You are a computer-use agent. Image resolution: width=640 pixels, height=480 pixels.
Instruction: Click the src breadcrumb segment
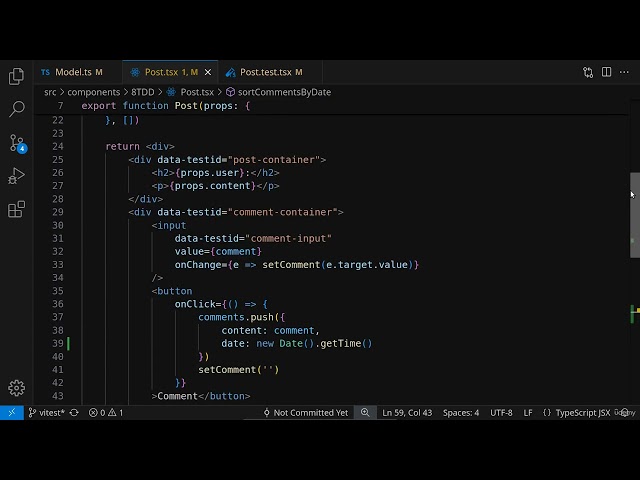pyautogui.click(x=50, y=92)
